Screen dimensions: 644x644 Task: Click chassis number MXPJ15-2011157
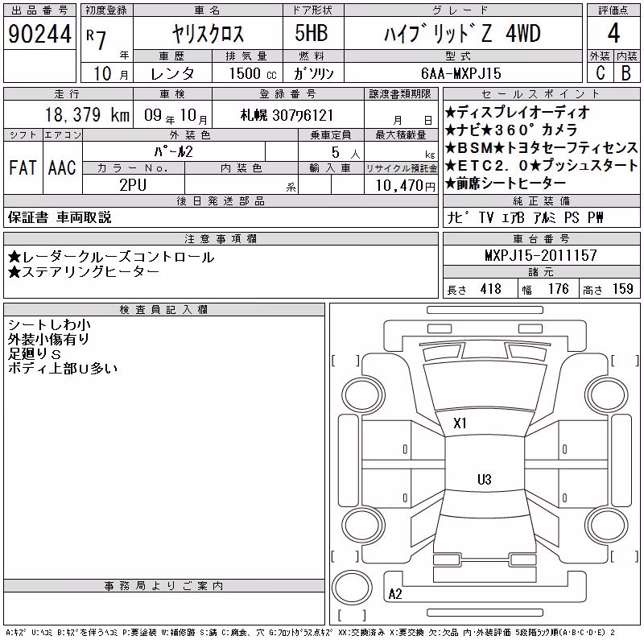(x=541, y=255)
